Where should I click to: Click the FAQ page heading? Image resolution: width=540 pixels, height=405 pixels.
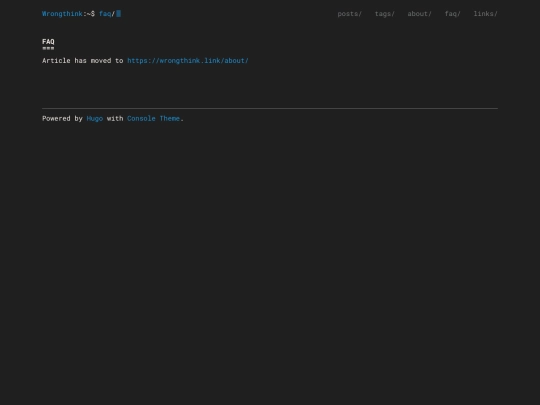click(x=48, y=42)
